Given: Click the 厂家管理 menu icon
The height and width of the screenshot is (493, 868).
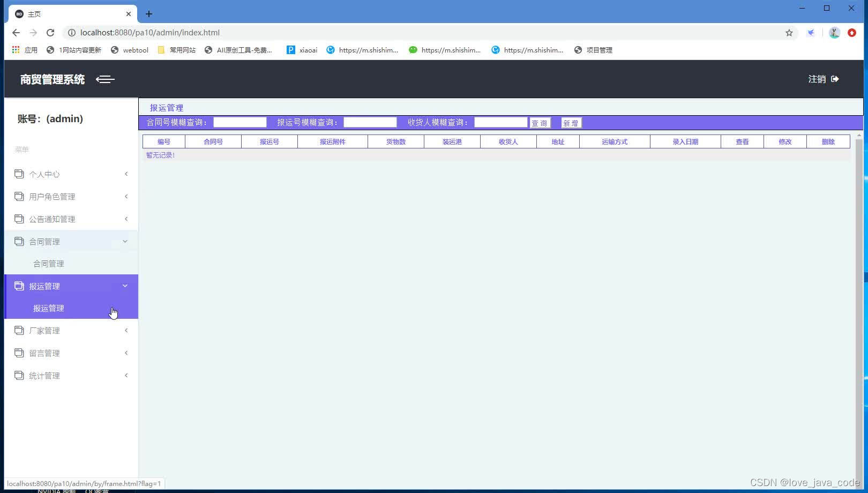Looking at the screenshot, I should coord(19,330).
